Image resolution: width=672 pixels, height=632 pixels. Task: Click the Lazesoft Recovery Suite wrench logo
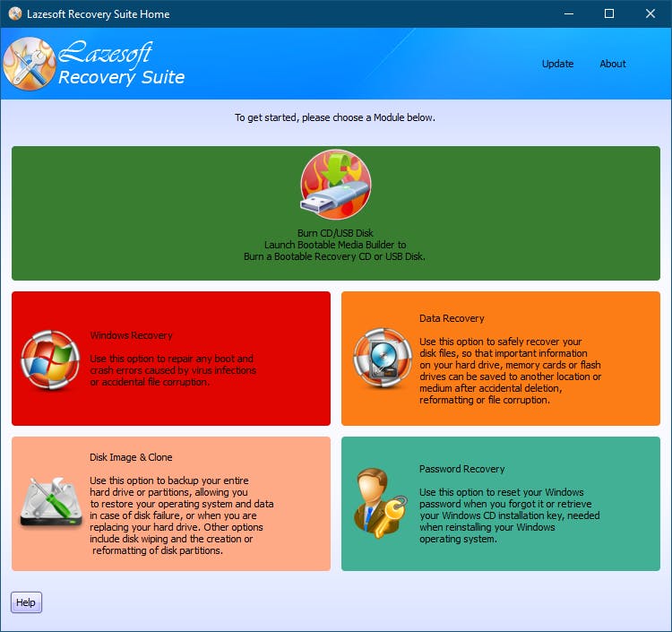[30, 64]
